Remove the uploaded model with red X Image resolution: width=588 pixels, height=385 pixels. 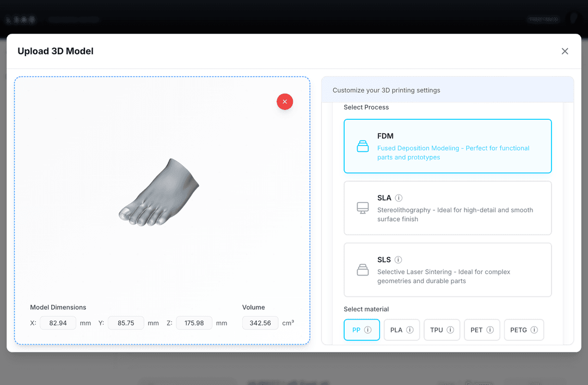click(x=285, y=102)
